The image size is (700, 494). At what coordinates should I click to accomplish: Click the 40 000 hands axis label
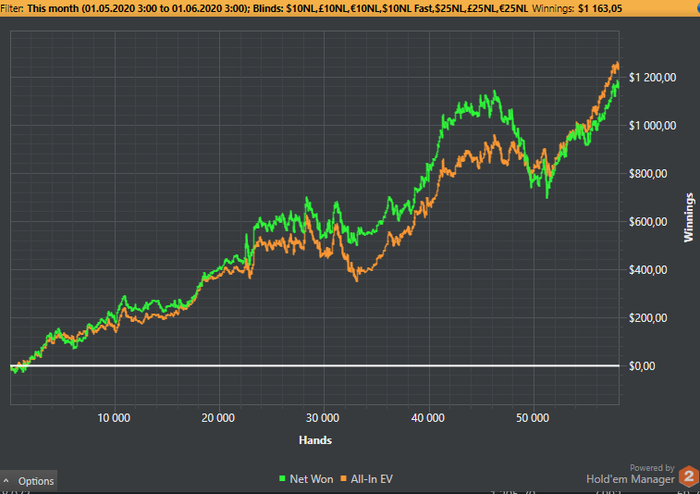(428, 418)
